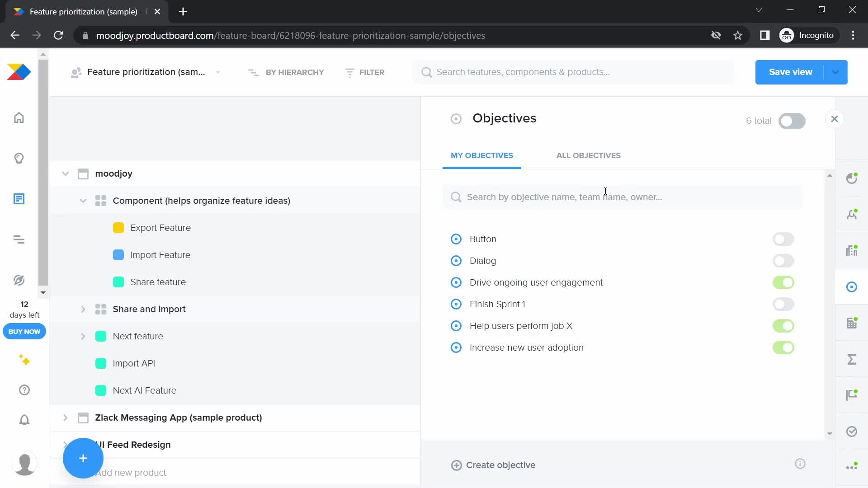
Task: Click the blue plus add button
Action: point(83,458)
